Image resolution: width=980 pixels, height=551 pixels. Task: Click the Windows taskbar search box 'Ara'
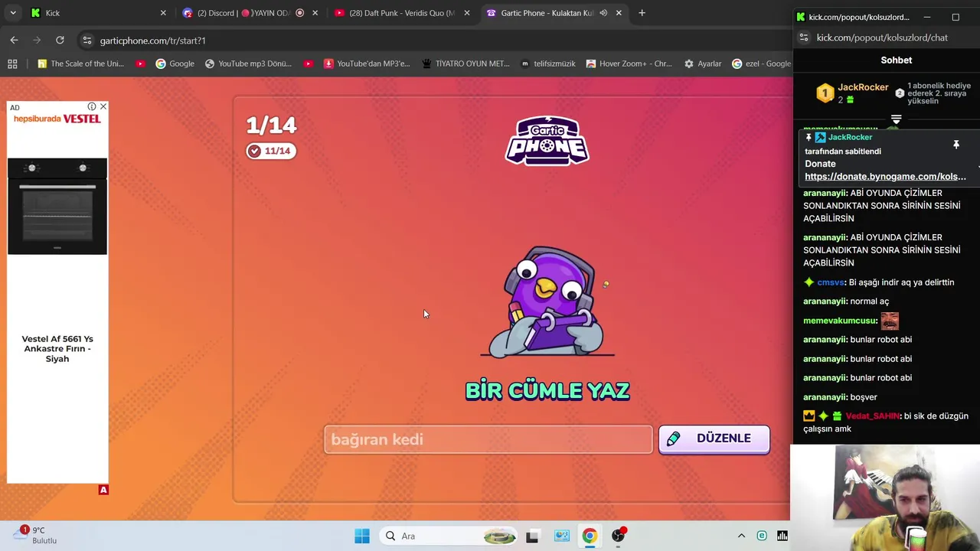coord(450,536)
